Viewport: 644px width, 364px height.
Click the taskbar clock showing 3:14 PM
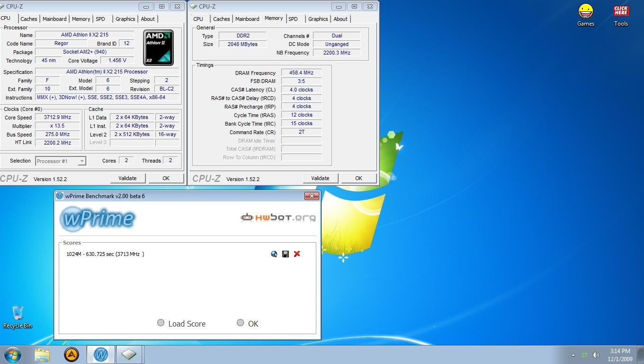point(619,355)
